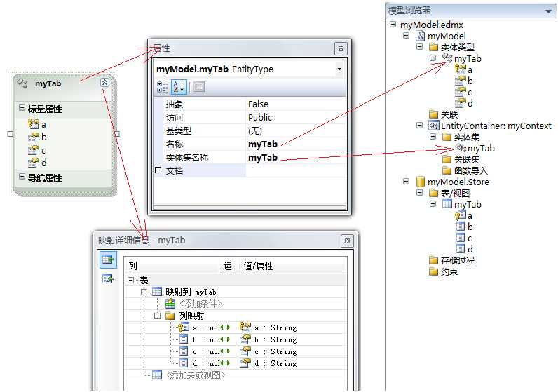Click the <添加条件> row
This screenshot has height=392, width=558.
tap(236, 304)
